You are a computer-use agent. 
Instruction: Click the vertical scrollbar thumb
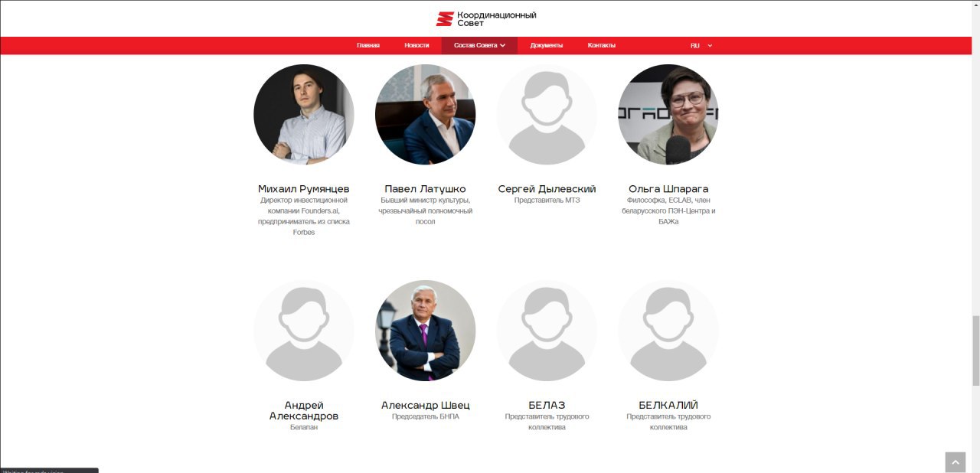(975, 351)
